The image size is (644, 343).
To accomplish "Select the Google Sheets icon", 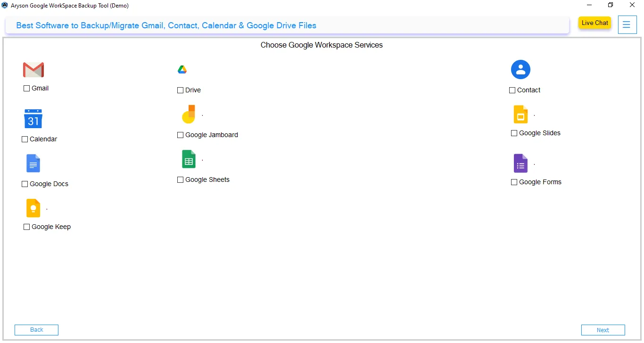I will point(189,159).
